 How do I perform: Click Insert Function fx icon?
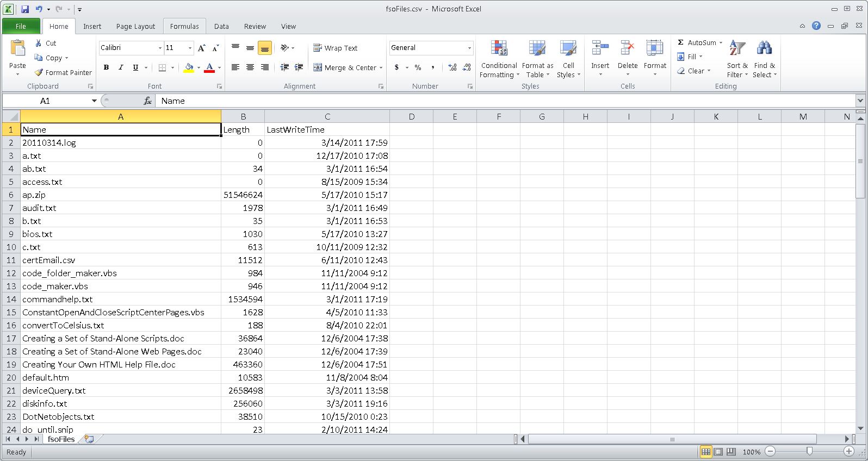tap(147, 101)
